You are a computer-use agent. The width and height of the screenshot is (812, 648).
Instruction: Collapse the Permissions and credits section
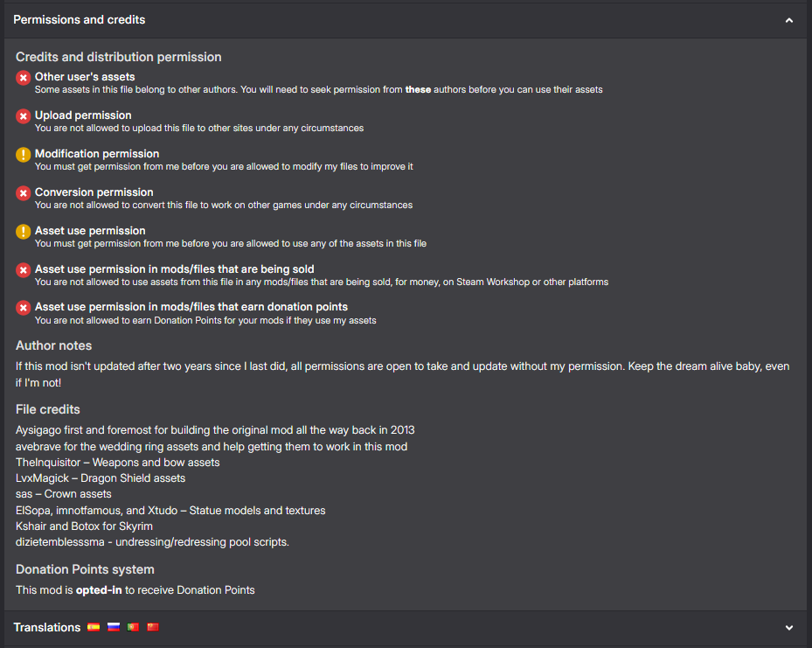(789, 20)
